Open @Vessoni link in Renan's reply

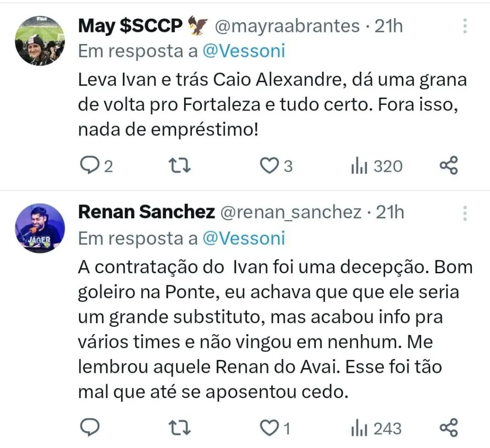tap(244, 238)
